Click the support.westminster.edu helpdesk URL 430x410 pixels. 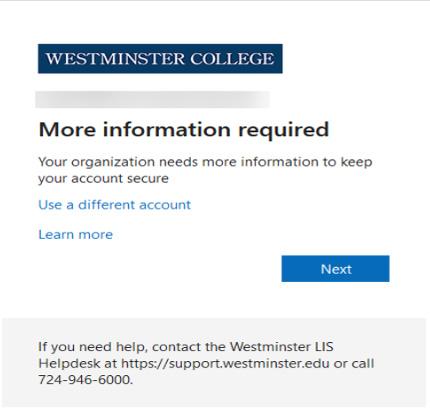click(225, 363)
